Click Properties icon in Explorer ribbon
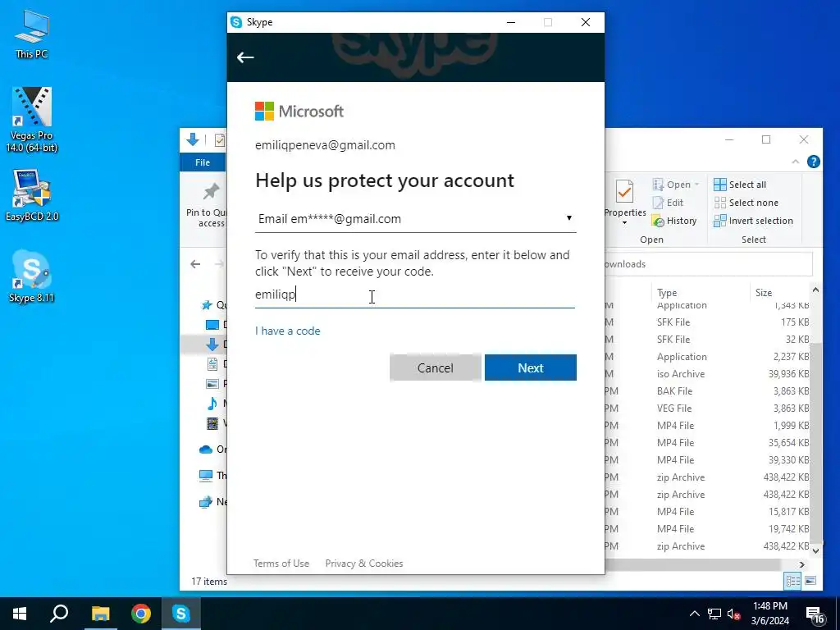Image resolution: width=840 pixels, height=630 pixels. click(624, 191)
